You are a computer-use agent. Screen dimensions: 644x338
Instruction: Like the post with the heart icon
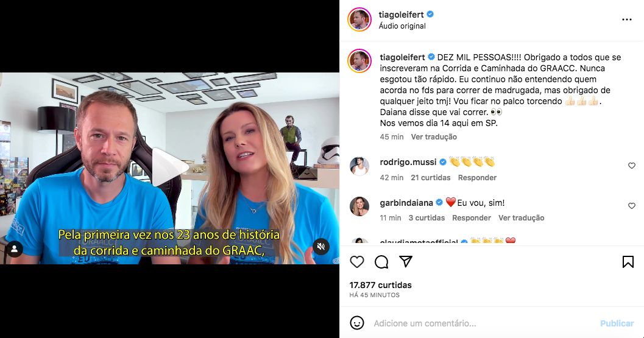tap(357, 262)
